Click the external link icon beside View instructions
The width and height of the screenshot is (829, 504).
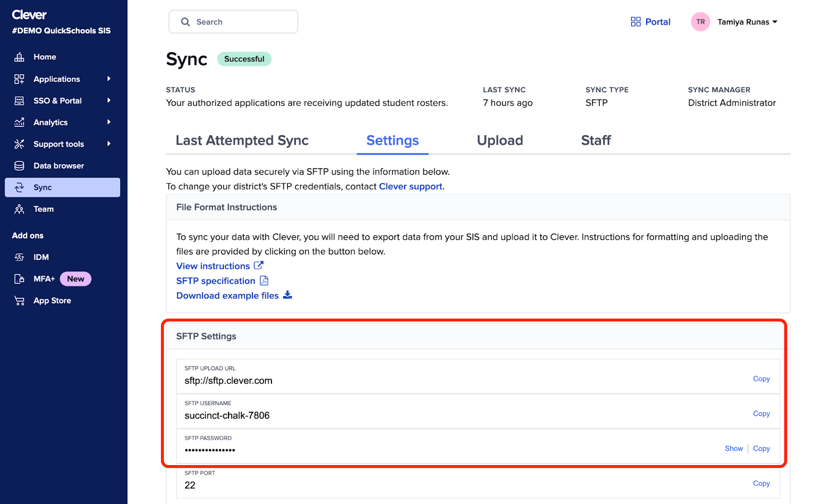259,265
